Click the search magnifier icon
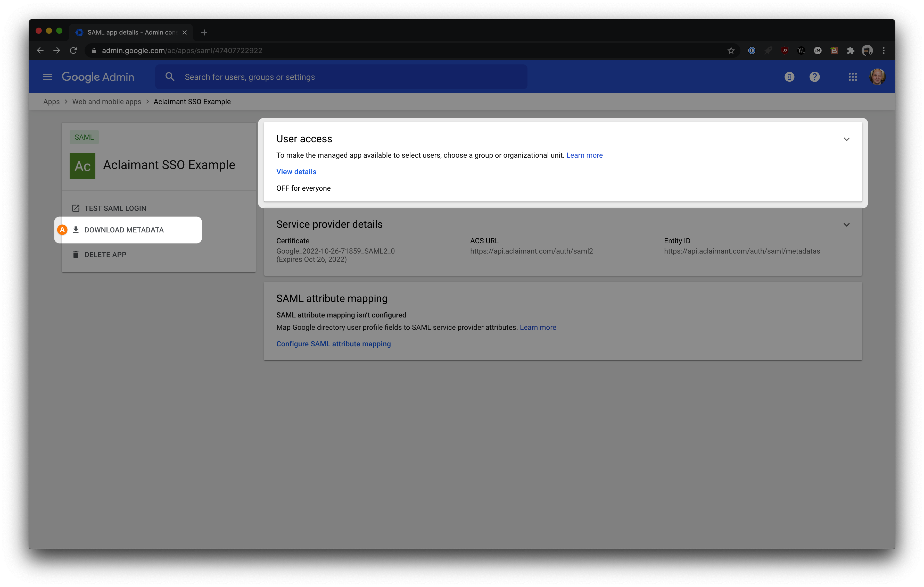The width and height of the screenshot is (924, 587). pyautogui.click(x=170, y=77)
